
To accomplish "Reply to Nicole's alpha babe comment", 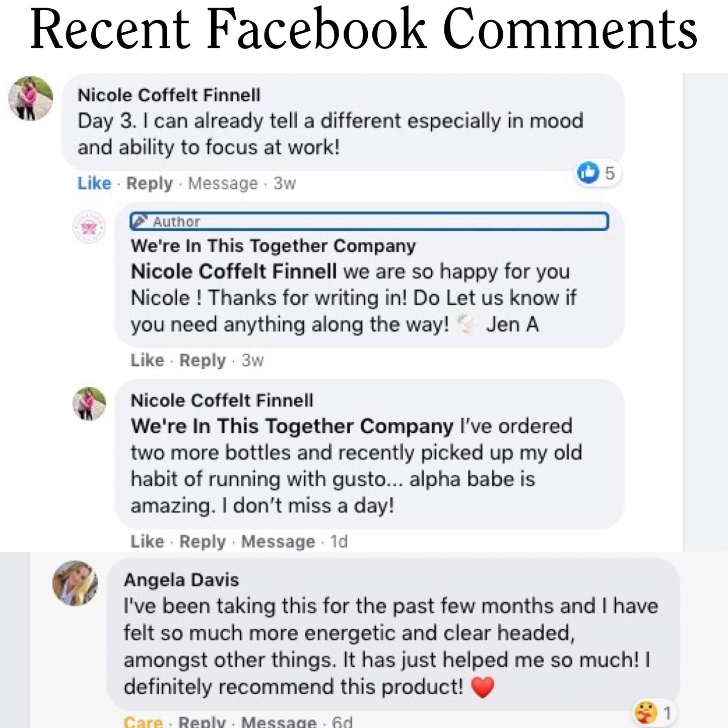I will coord(202,542).
